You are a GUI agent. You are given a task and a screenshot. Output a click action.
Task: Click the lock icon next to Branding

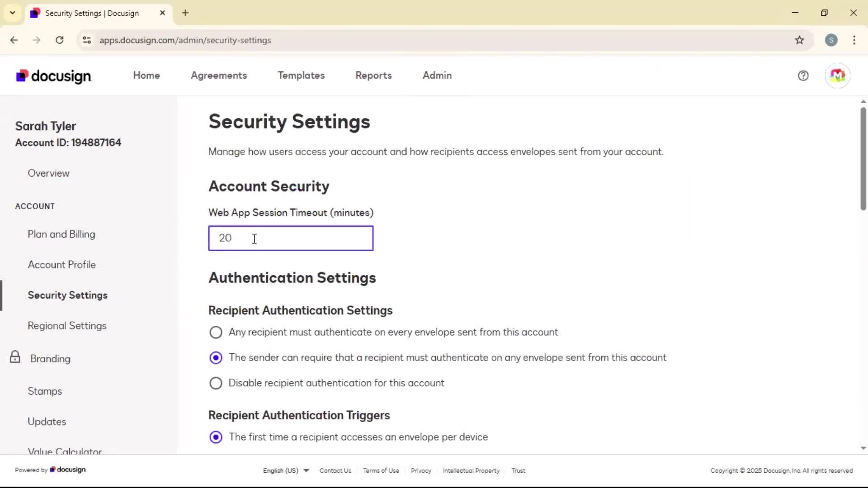point(15,357)
